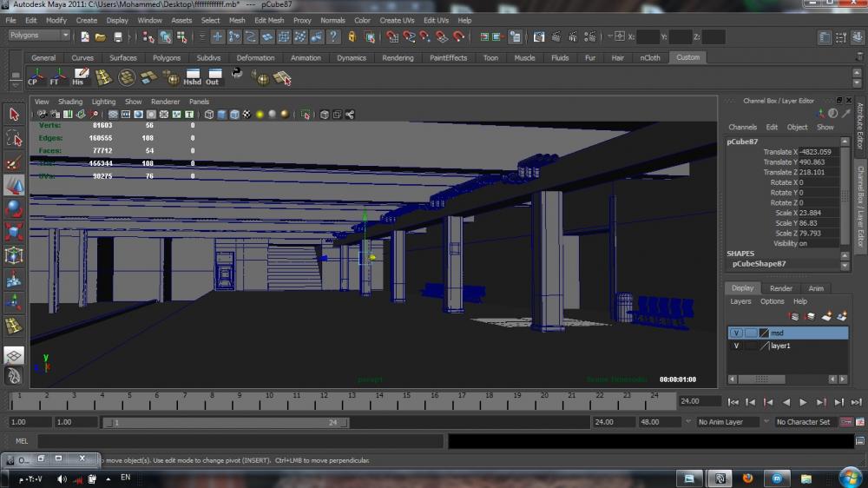Click the His shelf button
Image resolution: width=868 pixels, height=488 pixels.
tap(80, 77)
